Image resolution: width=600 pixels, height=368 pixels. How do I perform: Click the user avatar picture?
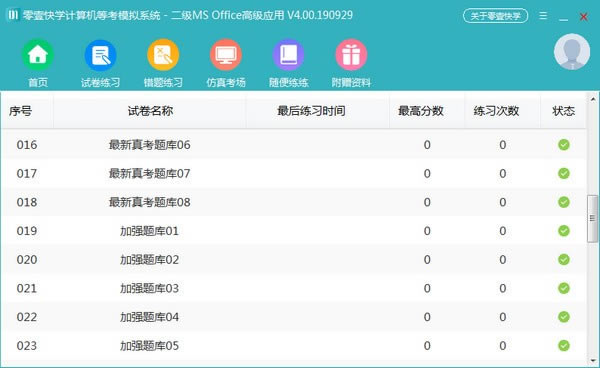coord(572,52)
